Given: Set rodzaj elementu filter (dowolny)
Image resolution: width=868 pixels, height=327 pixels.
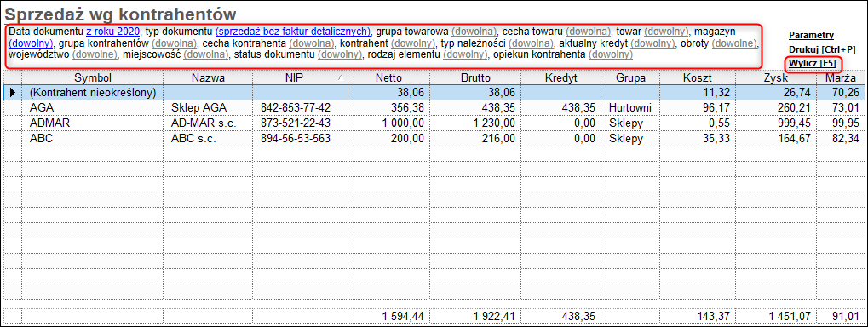Looking at the screenshot, I should [466, 54].
